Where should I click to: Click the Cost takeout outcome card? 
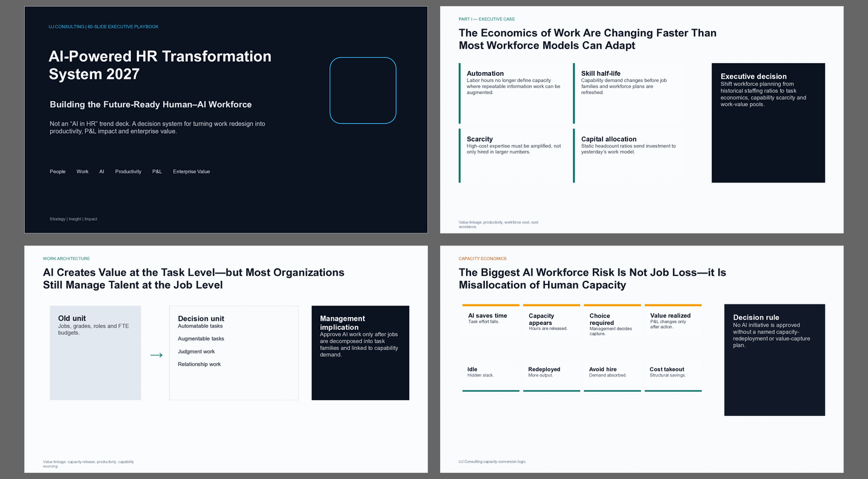(673, 377)
